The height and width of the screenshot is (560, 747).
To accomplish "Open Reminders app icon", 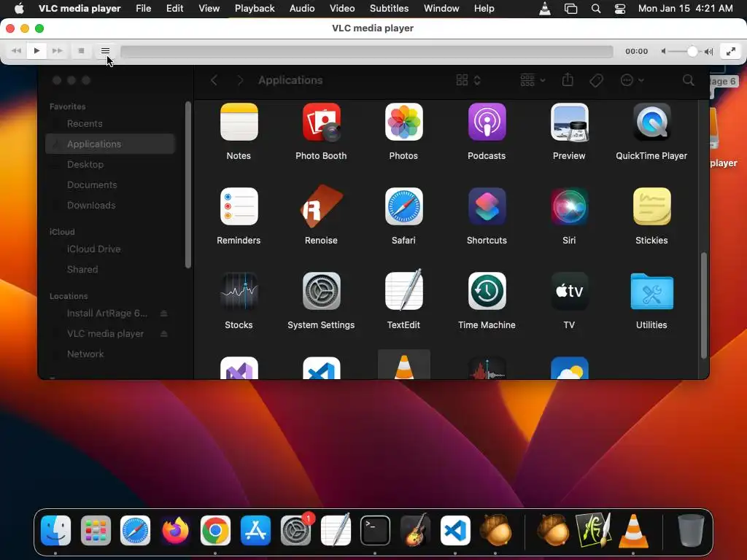I will [239, 206].
